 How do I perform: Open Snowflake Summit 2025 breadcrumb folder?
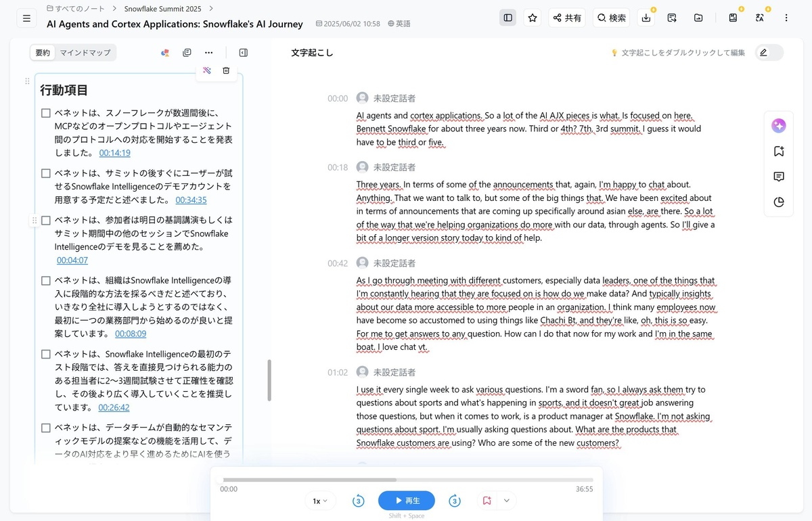163,9
